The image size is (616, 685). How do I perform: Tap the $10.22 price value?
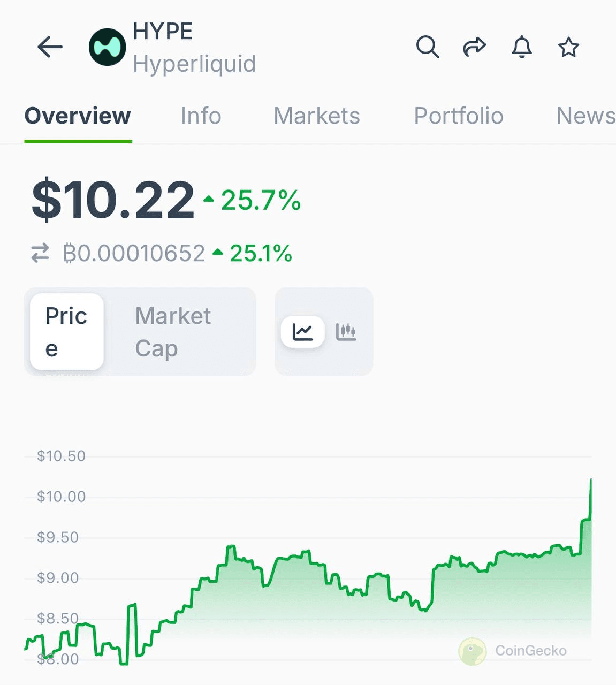(113, 200)
